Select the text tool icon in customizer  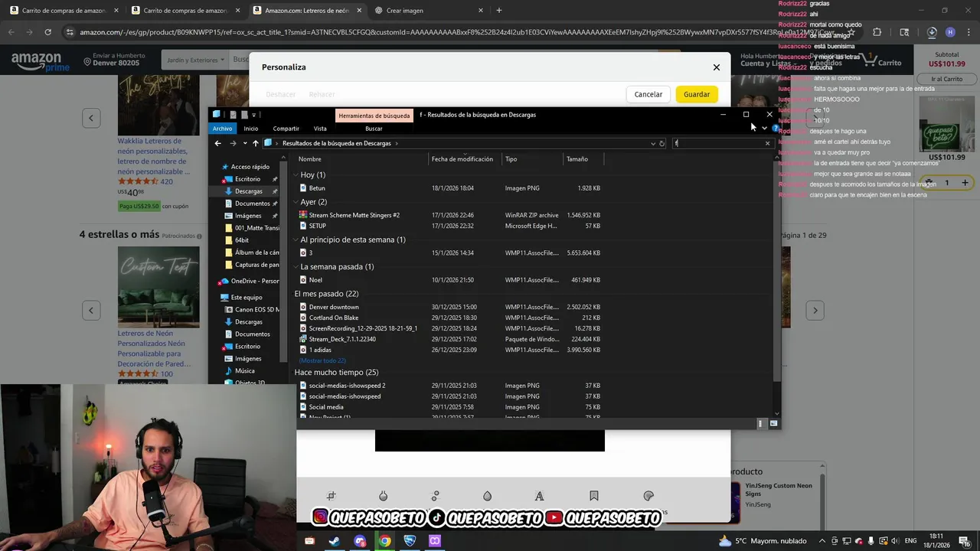(x=539, y=496)
